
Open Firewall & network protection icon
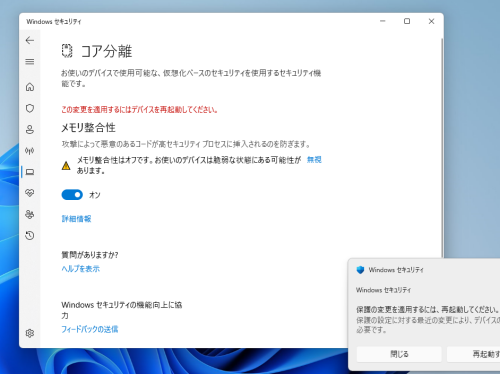pos(30,151)
